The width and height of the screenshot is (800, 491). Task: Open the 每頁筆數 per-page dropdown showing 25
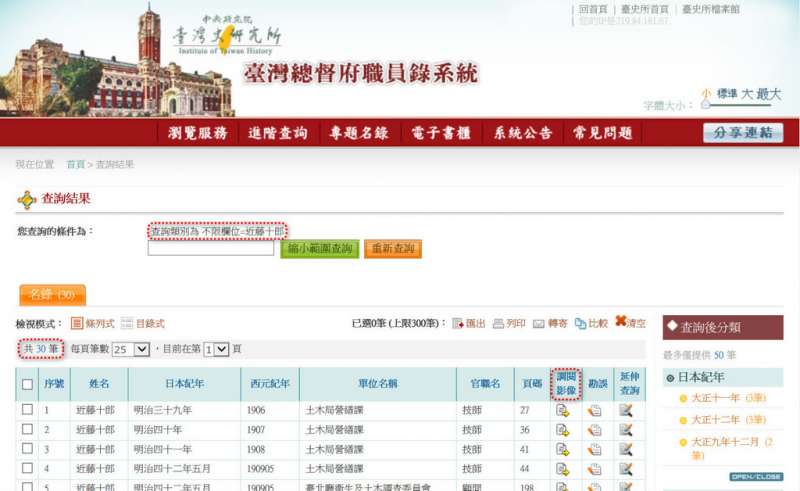131,349
